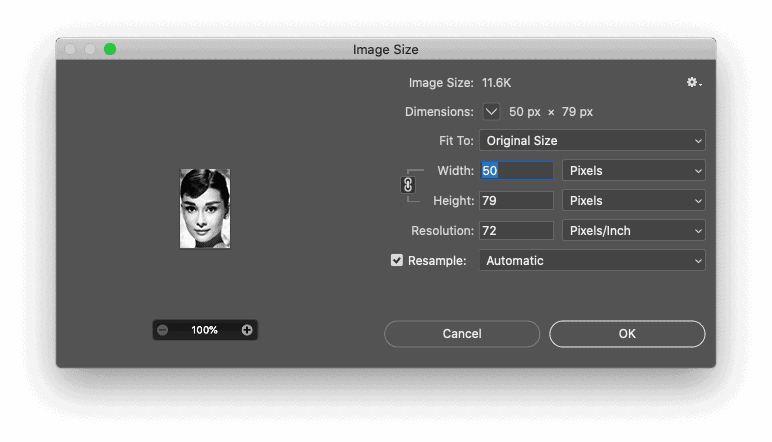
Task: Confirm with the OK button
Action: click(x=627, y=334)
